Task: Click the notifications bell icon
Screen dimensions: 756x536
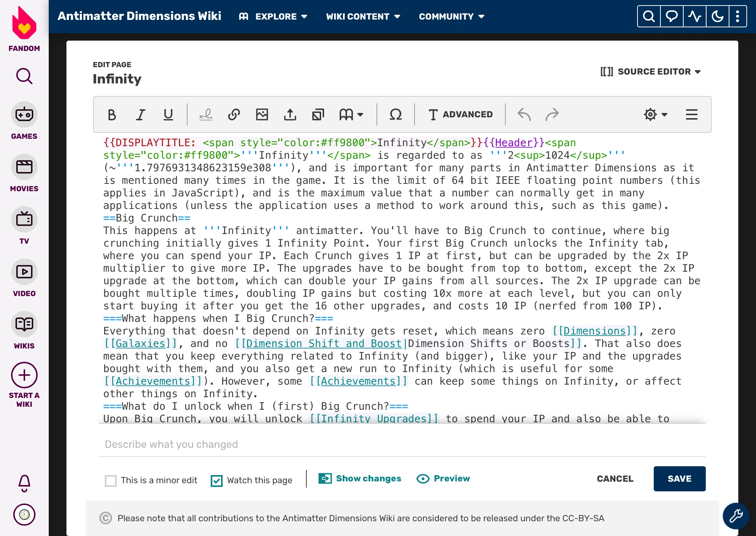Action: coord(24,483)
